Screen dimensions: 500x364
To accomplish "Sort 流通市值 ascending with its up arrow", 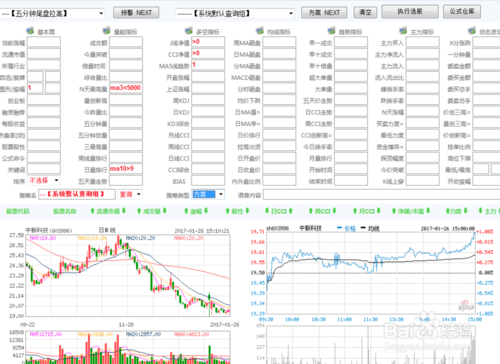I will tap(93, 211).
